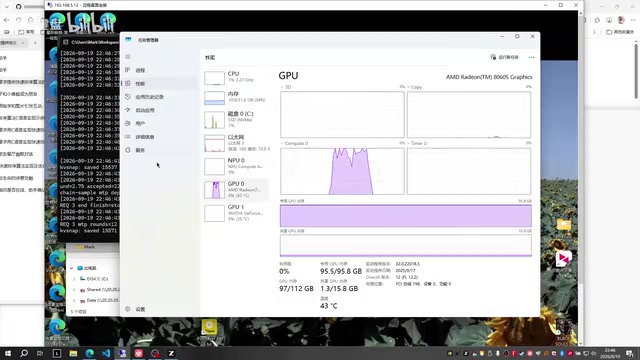Select the CPU performance entry
The height and width of the screenshot is (360, 640).
[x=236, y=77]
